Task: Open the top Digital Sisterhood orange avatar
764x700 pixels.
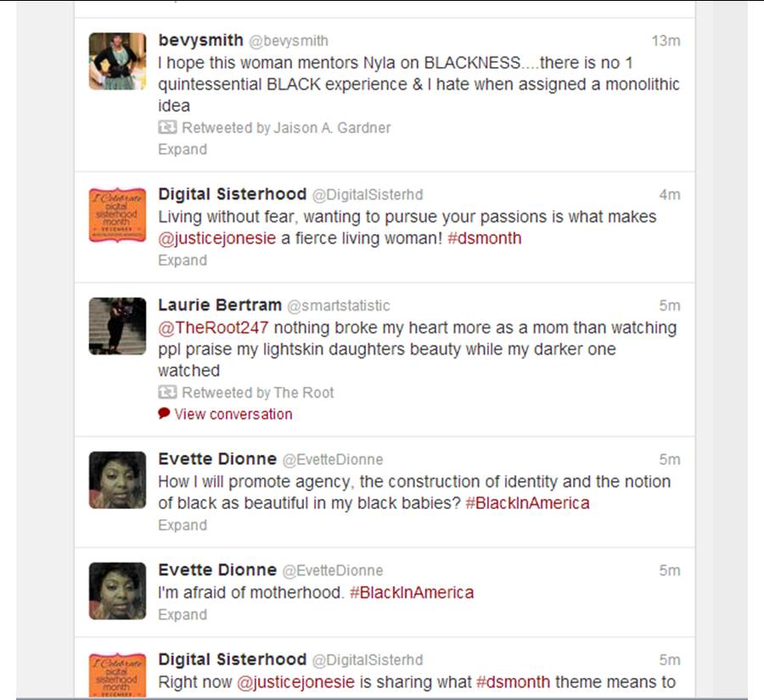Action: coord(117,215)
